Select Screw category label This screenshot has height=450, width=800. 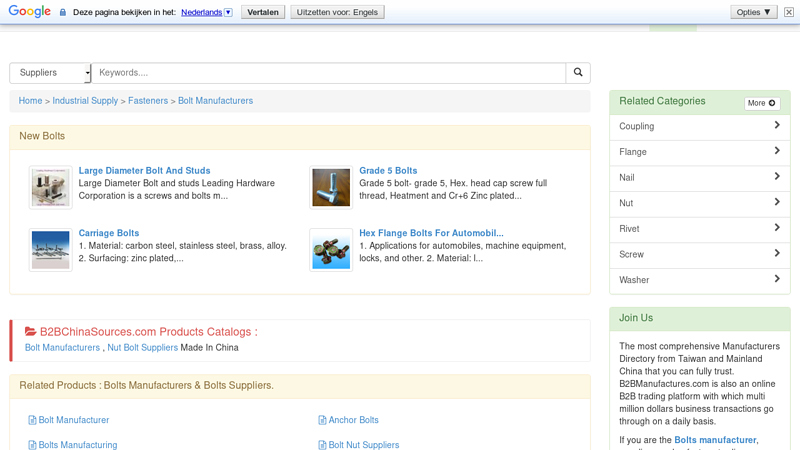[631, 254]
